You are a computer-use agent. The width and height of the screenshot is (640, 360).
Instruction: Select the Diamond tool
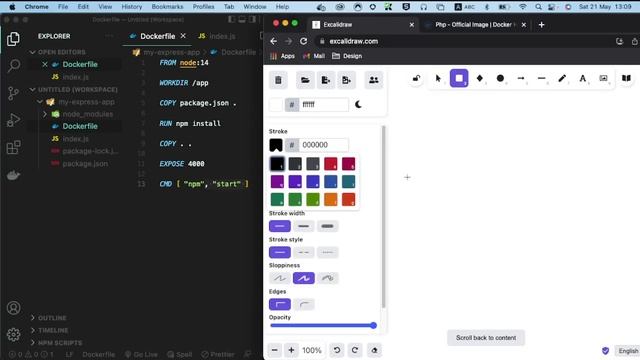pos(480,78)
